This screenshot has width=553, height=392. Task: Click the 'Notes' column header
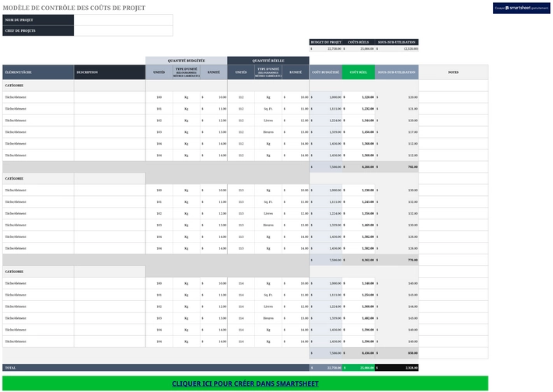click(x=453, y=72)
